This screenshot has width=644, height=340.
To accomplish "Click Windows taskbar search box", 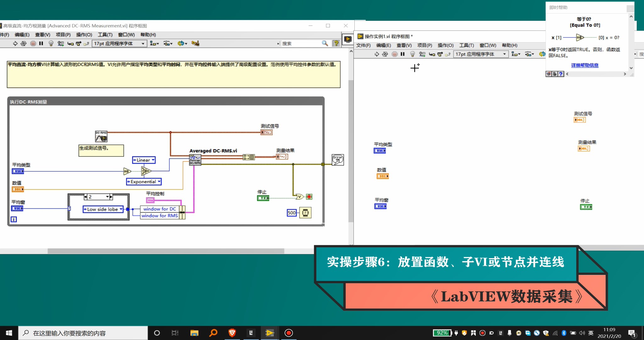I will click(x=83, y=333).
